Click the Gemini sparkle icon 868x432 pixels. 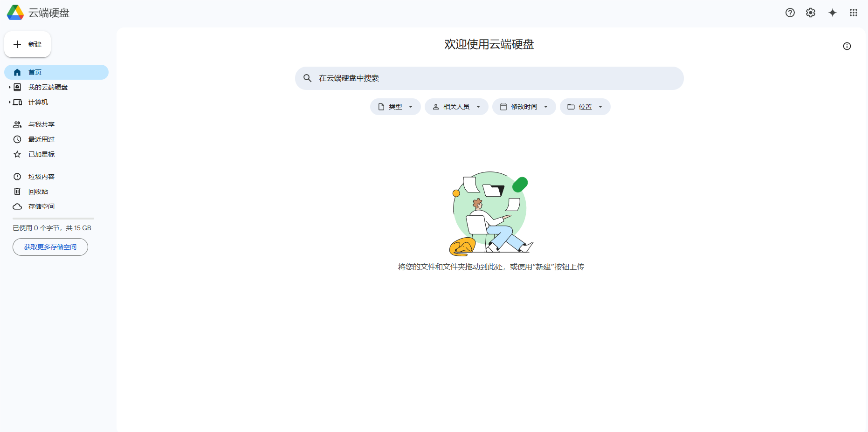(833, 13)
